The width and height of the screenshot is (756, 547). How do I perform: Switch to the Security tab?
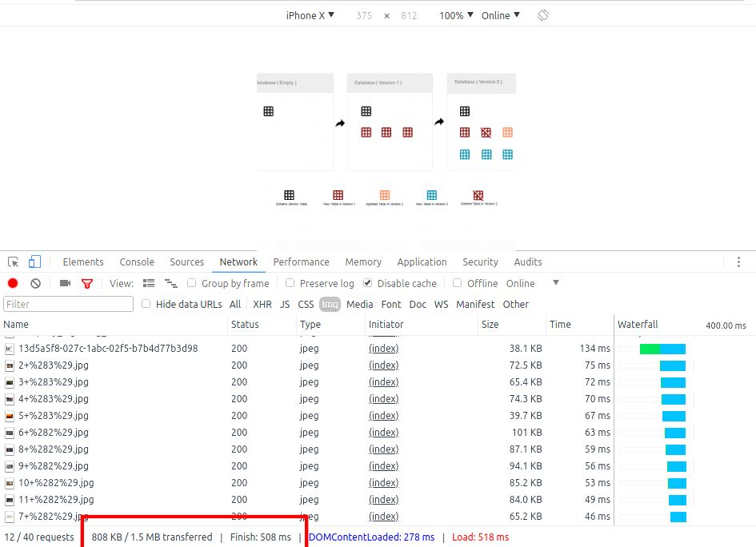coord(480,262)
